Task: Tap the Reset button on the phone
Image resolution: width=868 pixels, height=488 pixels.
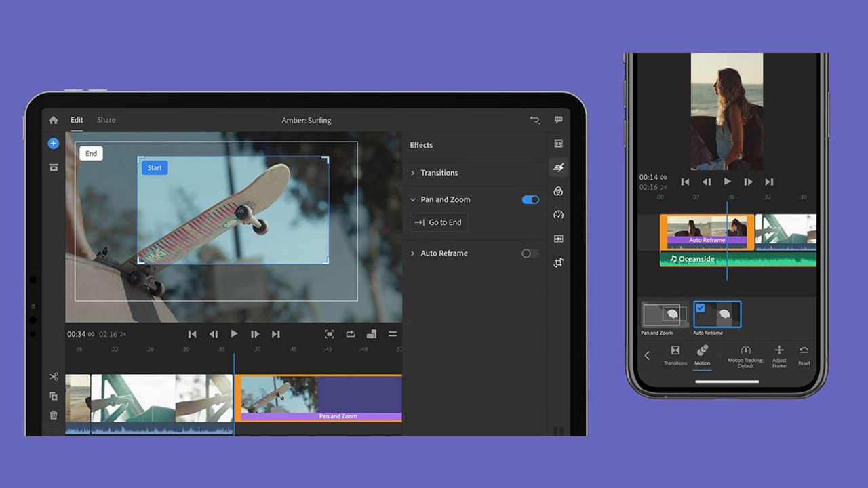Action: [x=804, y=354]
